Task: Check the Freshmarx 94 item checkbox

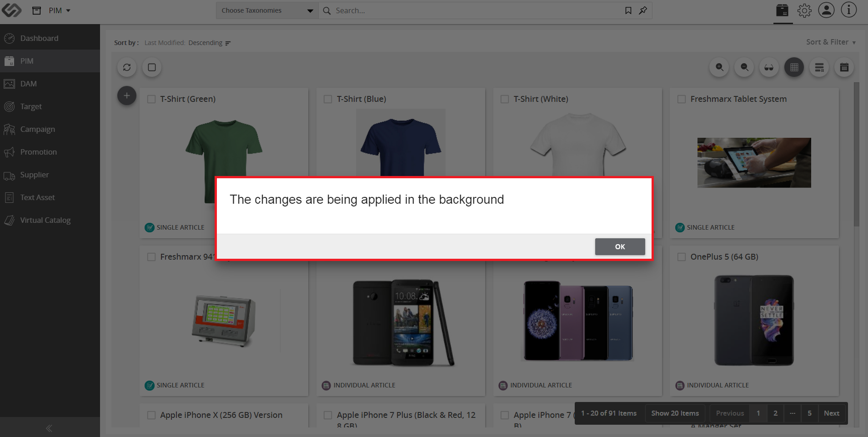Action: pos(151,257)
